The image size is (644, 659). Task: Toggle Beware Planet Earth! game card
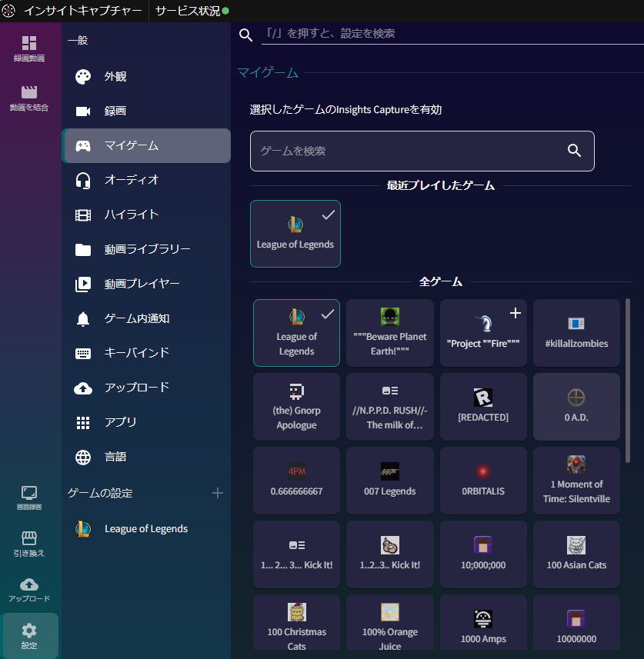point(390,333)
